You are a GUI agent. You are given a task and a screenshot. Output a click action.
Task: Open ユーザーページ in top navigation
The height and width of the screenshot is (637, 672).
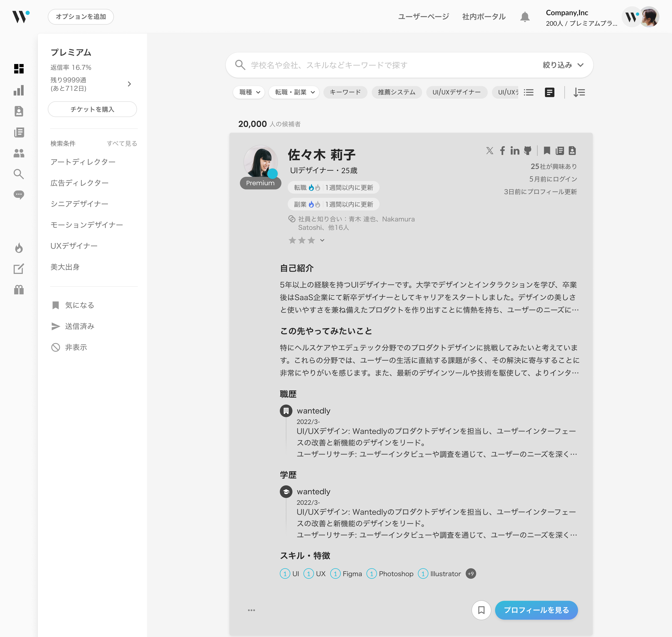[x=423, y=17]
